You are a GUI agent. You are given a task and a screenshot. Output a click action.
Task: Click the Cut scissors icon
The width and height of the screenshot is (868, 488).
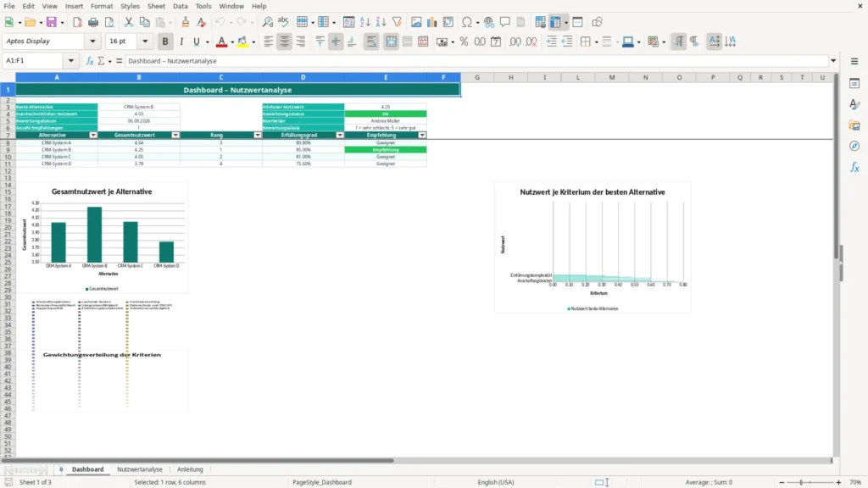click(129, 22)
